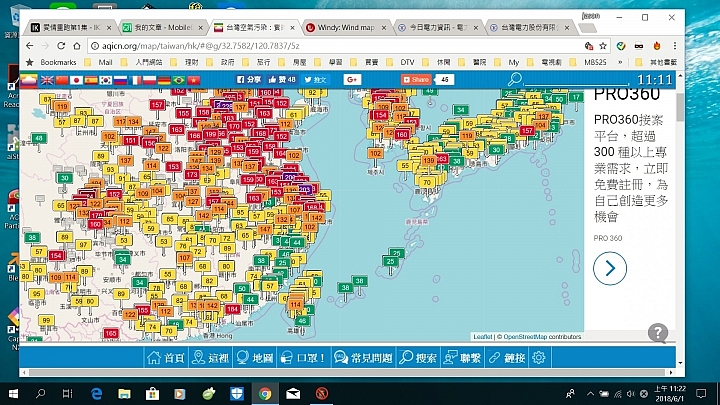Image resolution: width=720 pixels, height=405 pixels.
Task: Open the Chrome three-dot menu
Action: [675, 46]
